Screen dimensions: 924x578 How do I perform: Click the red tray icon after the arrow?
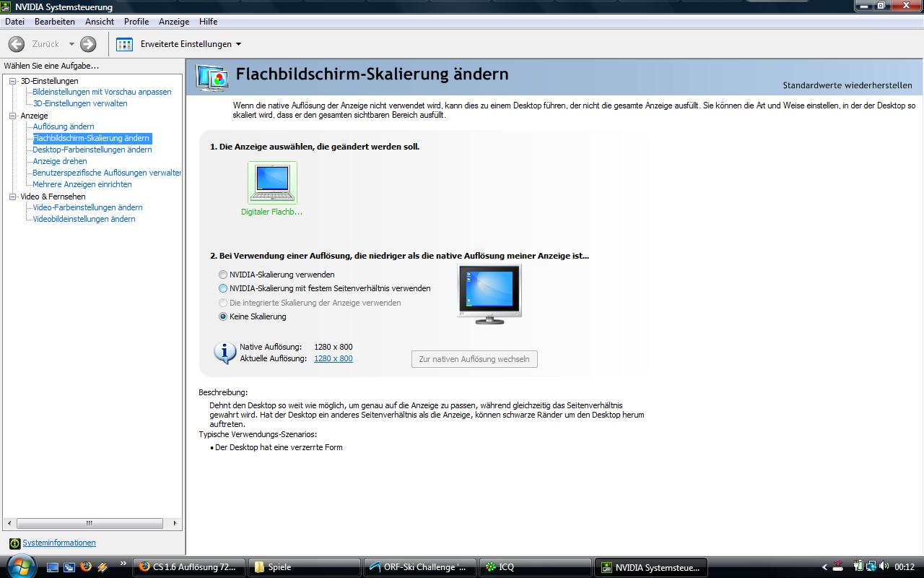click(839, 567)
